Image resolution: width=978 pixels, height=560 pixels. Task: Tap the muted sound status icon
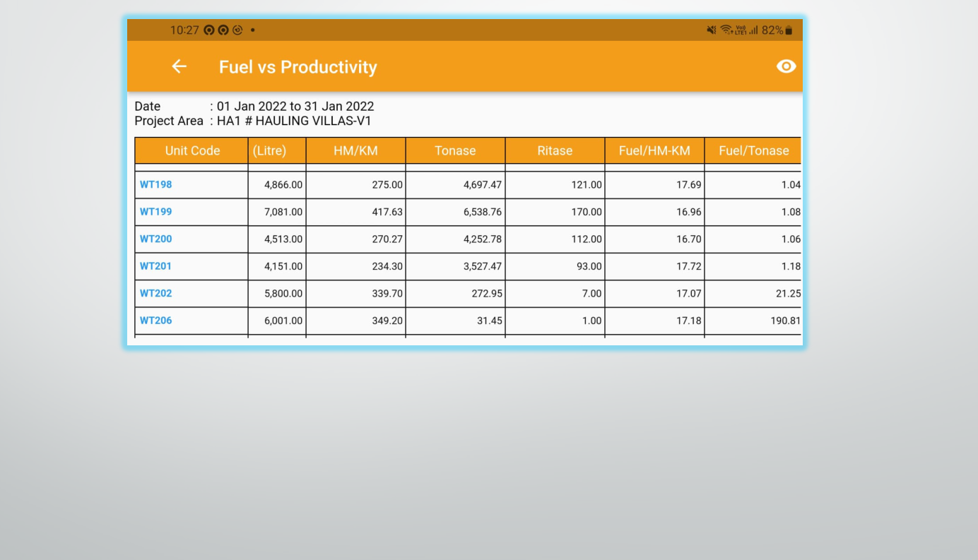point(712,30)
